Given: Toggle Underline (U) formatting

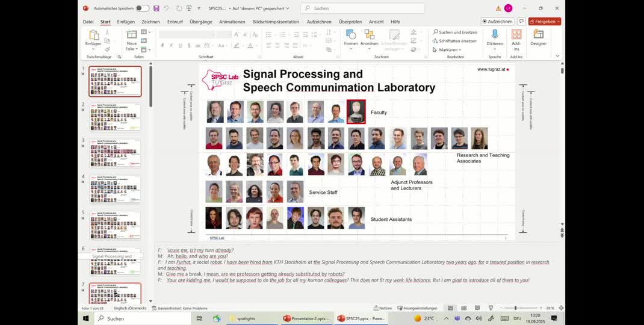Looking at the screenshot, I should (180, 46).
